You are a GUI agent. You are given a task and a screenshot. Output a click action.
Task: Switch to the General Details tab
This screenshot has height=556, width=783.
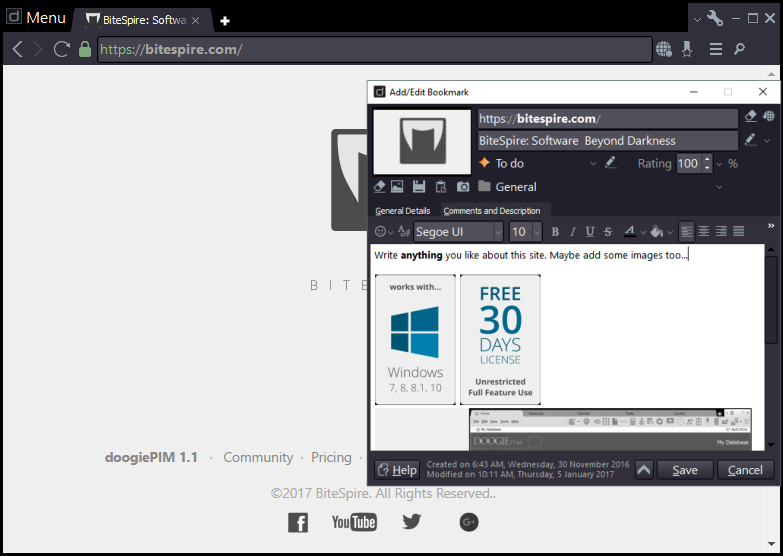pos(402,211)
